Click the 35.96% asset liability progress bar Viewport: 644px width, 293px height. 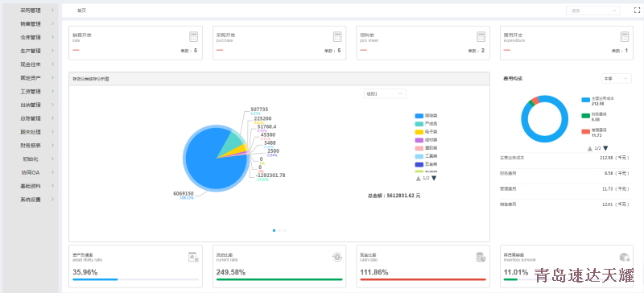(135, 279)
